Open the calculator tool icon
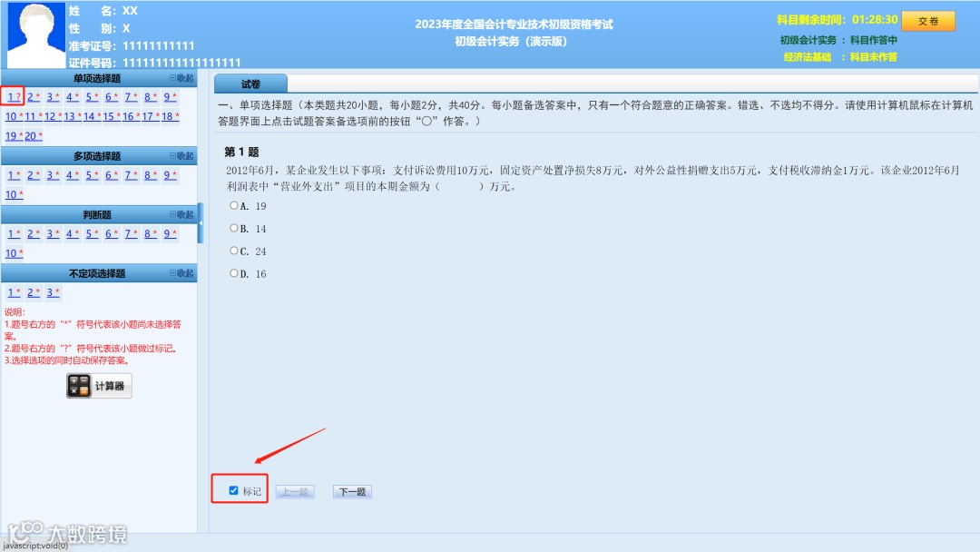Viewport: 980px width, 552px height. (x=99, y=386)
